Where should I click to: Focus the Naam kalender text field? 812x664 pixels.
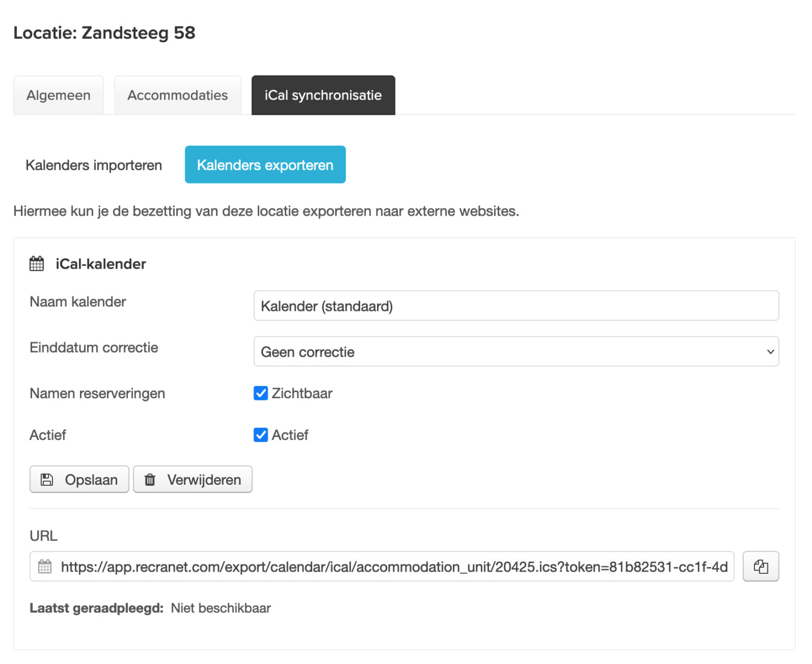click(x=516, y=306)
